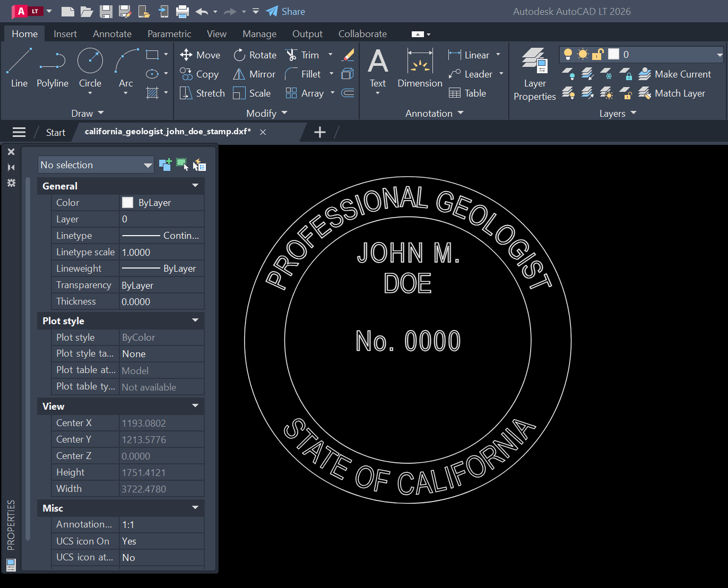The image size is (728, 588).
Task: Click the Stretch tool
Action: point(202,93)
